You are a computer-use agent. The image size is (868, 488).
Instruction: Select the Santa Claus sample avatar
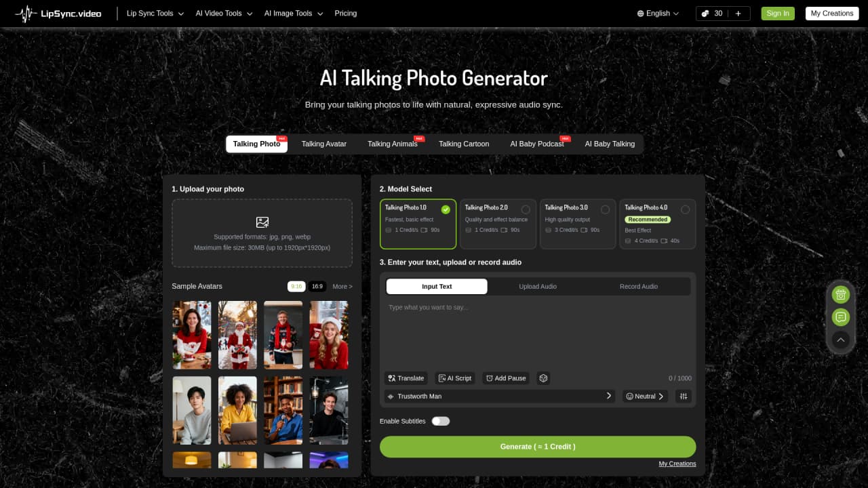tap(237, 335)
